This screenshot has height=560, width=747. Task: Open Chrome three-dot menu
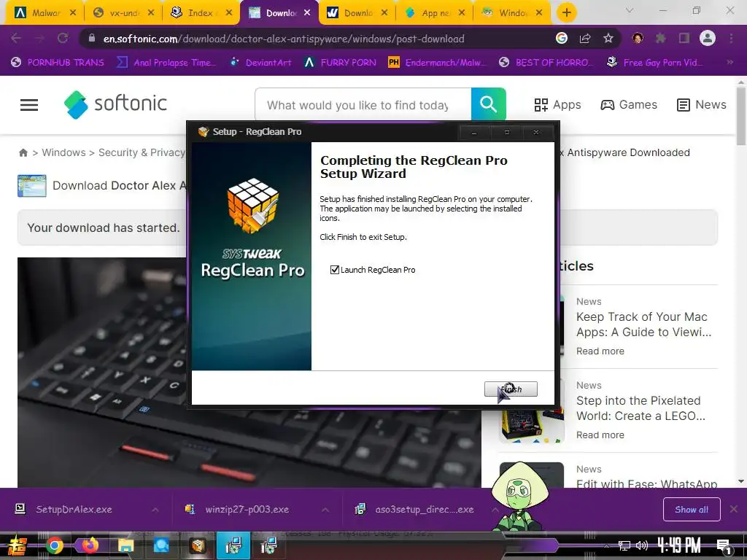731,38
